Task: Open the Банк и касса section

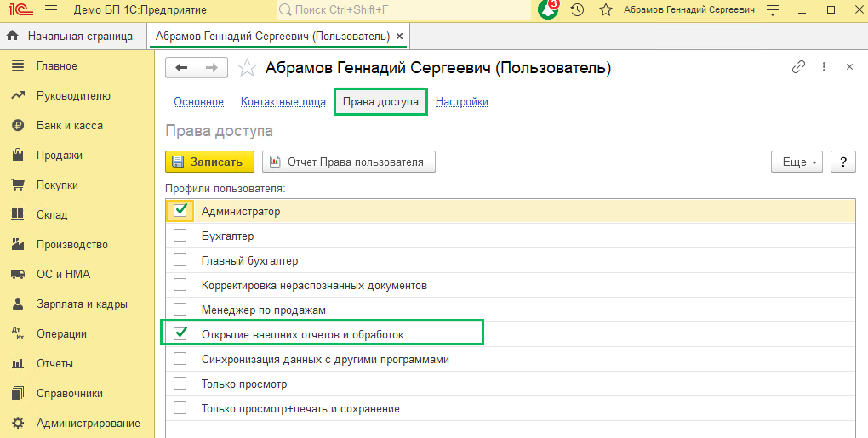Action: click(x=70, y=126)
